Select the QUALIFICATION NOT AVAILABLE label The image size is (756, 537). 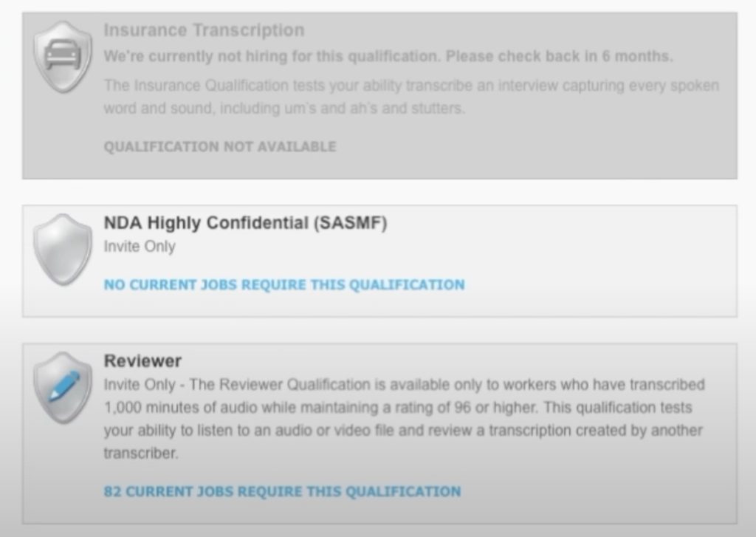click(x=220, y=147)
